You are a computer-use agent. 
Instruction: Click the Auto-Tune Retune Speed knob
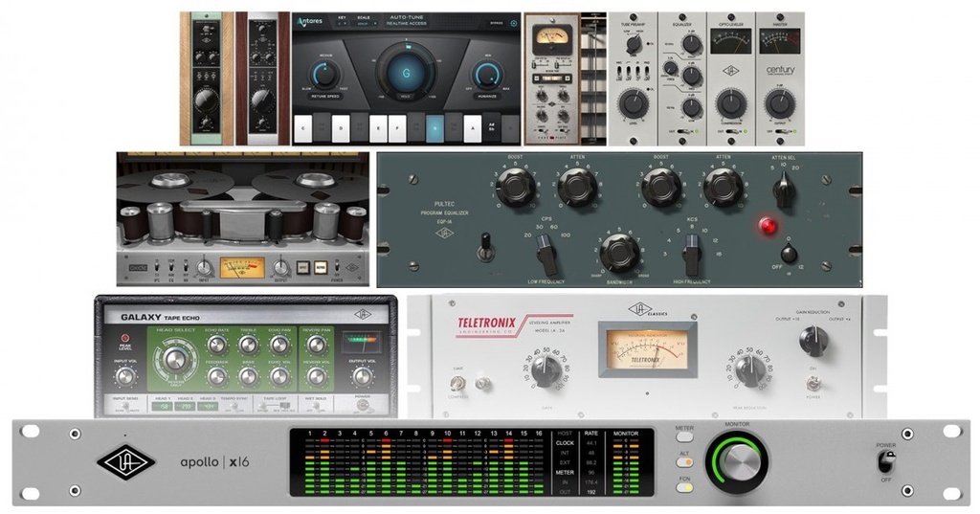(x=324, y=75)
